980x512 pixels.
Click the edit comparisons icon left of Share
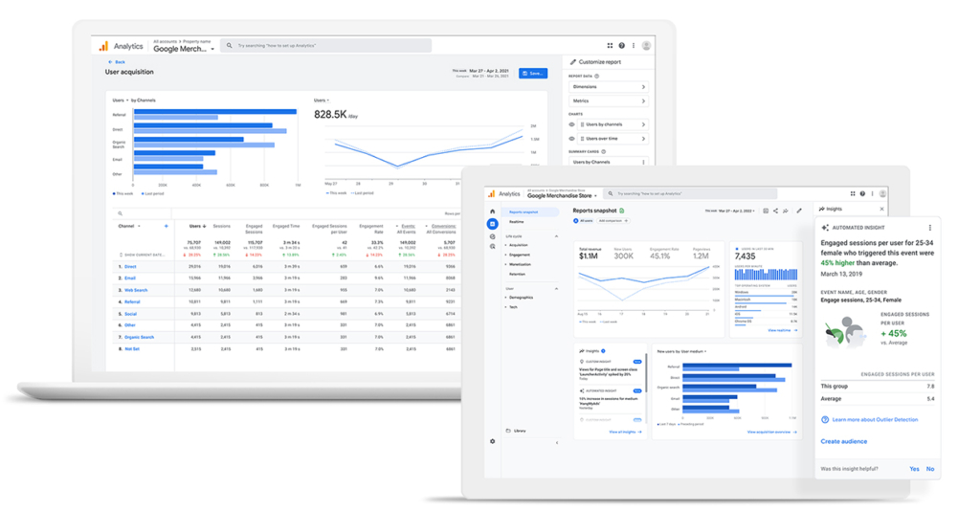766,211
